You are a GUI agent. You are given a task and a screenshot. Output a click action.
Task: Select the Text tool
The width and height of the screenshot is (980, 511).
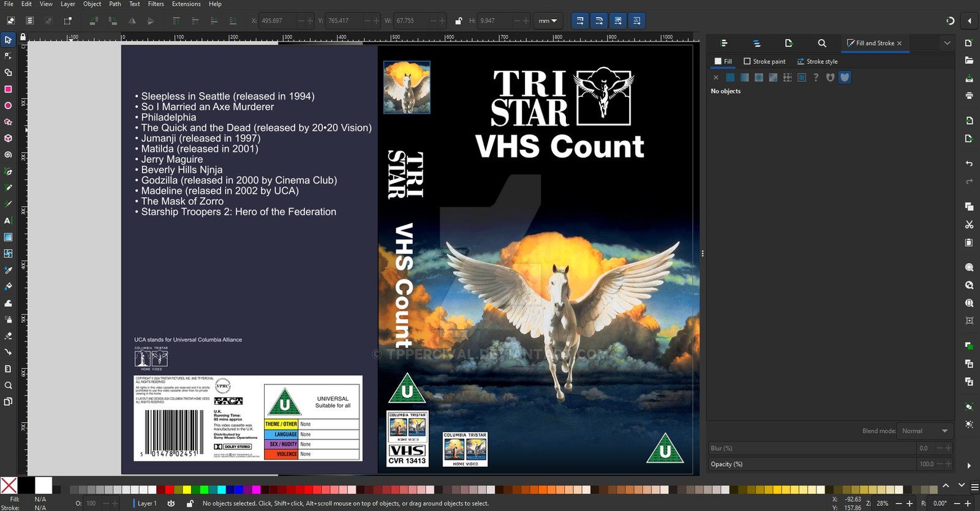tap(8, 221)
